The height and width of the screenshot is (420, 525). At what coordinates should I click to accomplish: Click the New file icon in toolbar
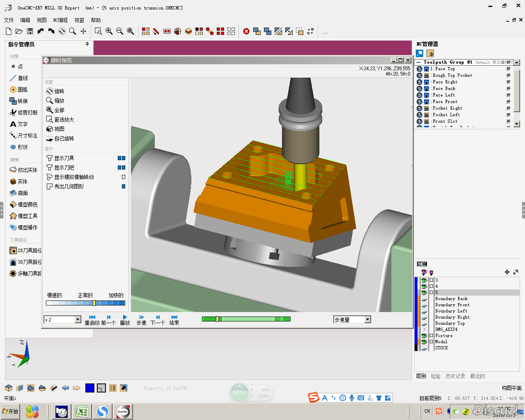8,31
